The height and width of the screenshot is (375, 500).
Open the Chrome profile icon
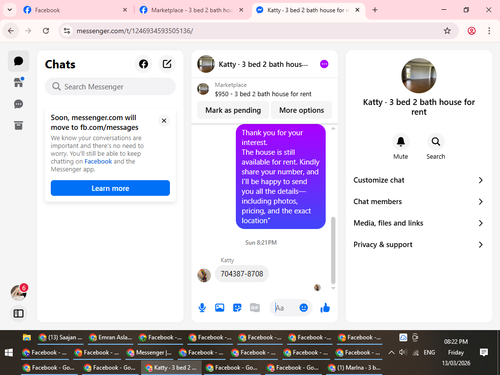(x=471, y=31)
